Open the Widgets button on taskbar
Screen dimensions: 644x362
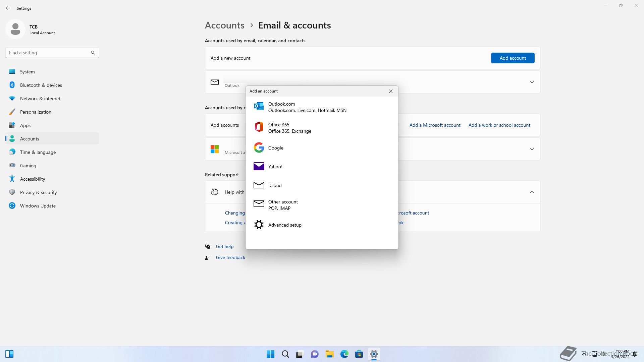pyautogui.click(x=9, y=354)
